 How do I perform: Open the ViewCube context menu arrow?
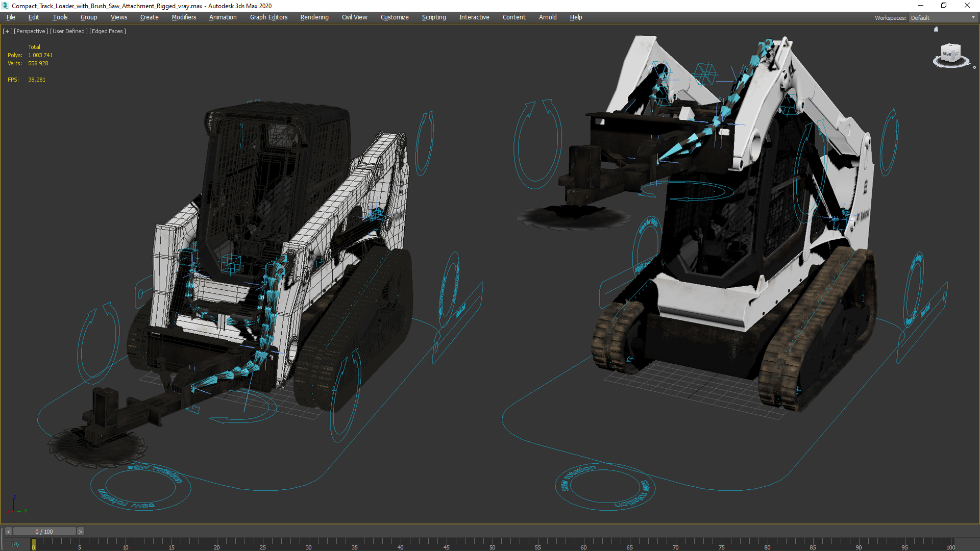[974, 67]
